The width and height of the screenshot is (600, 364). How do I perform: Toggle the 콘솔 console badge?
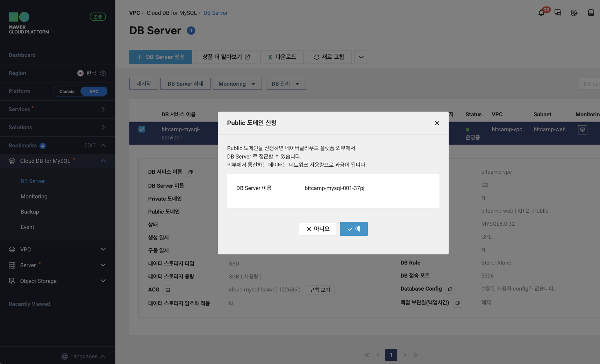[98, 17]
